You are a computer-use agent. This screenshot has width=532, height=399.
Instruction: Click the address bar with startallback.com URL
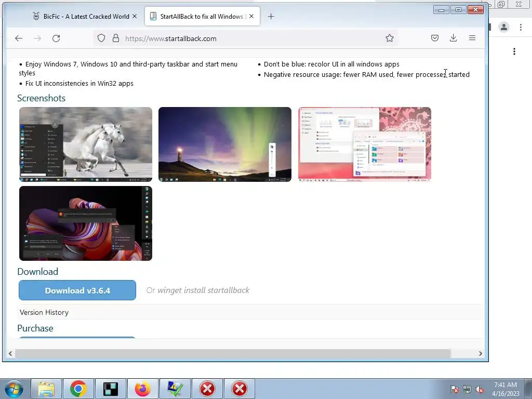[245, 38]
